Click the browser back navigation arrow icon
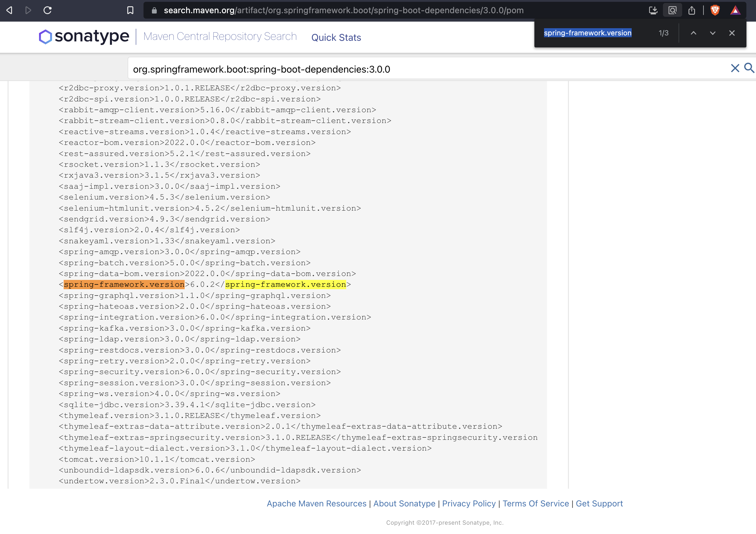The width and height of the screenshot is (756, 534). 9,10
